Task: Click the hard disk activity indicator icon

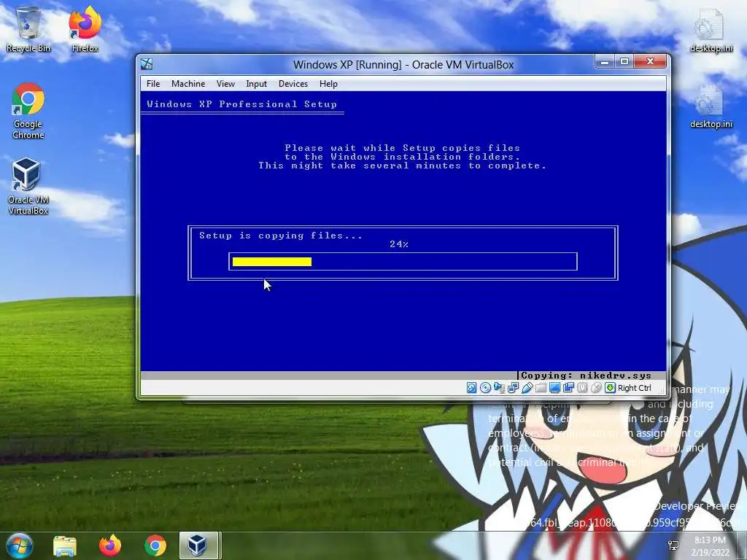Action: [x=471, y=388]
